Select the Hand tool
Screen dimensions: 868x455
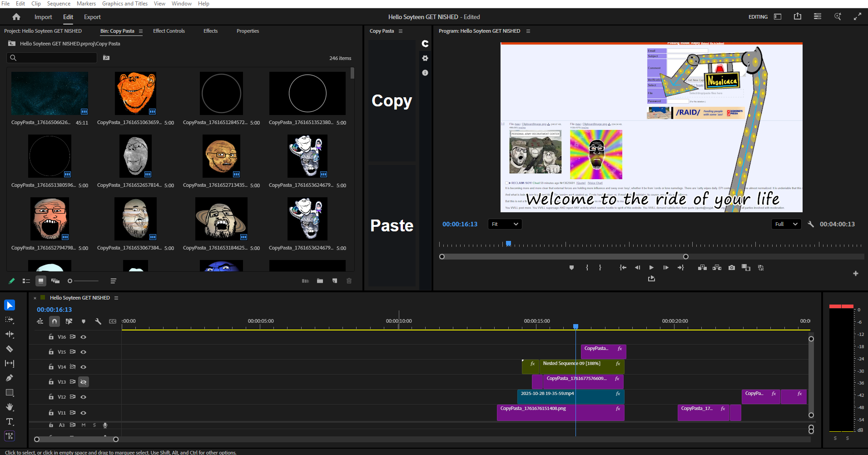tap(9, 407)
